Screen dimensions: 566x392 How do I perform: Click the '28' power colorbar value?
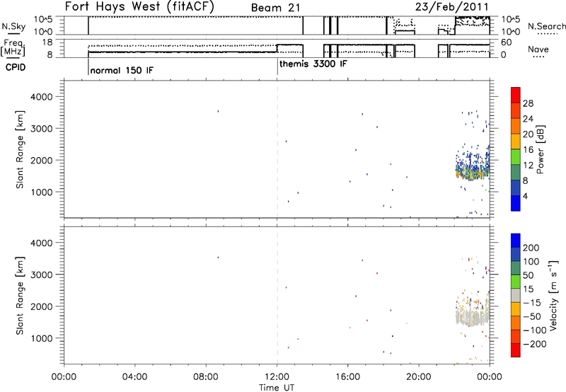(528, 103)
